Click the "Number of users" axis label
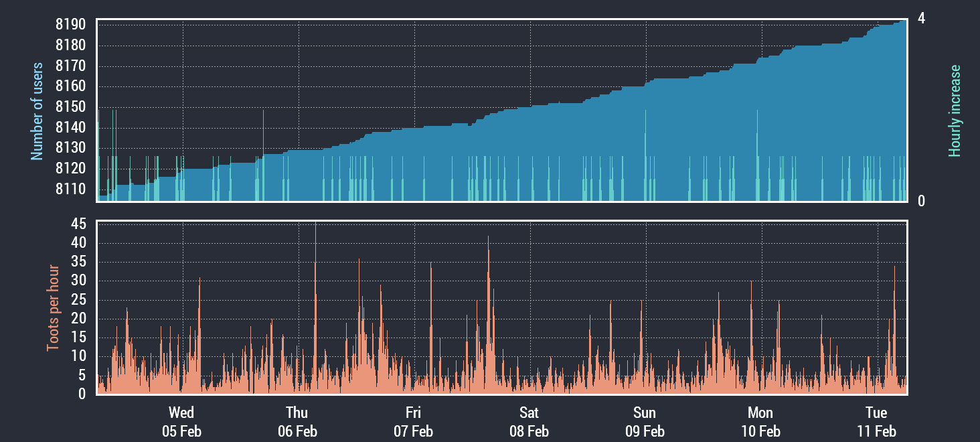The height and width of the screenshot is (442, 980). click(x=37, y=111)
